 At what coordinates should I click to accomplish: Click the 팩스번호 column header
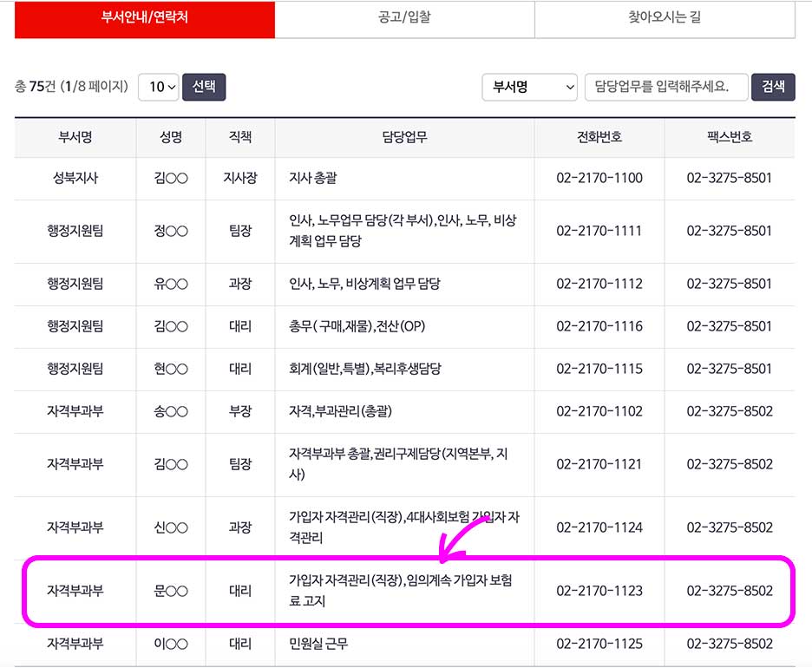(729, 138)
